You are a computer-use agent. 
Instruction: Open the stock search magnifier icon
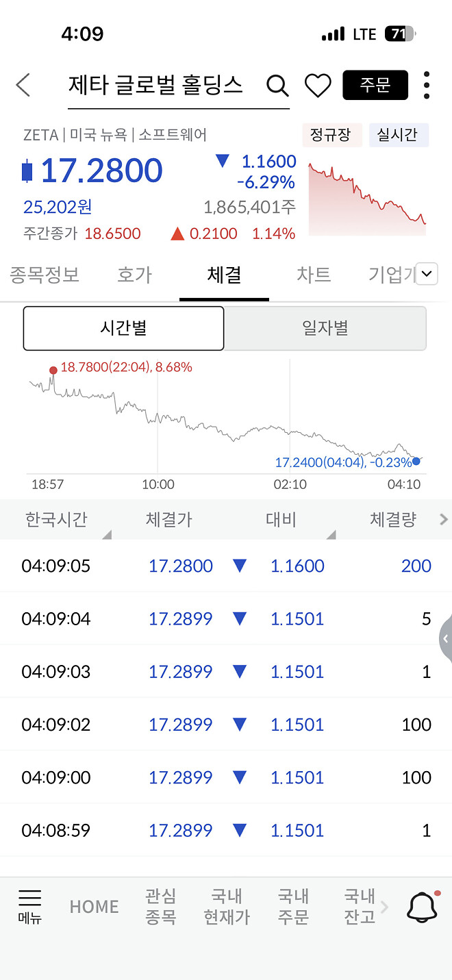coord(277,85)
